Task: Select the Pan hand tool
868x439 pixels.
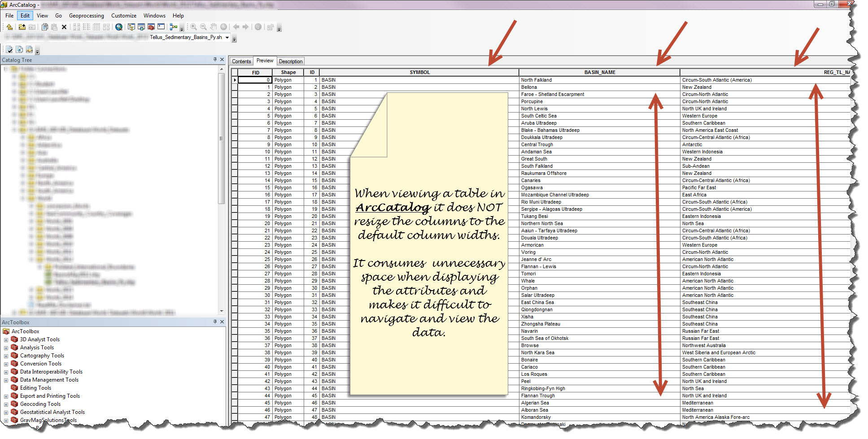Action: point(213,27)
